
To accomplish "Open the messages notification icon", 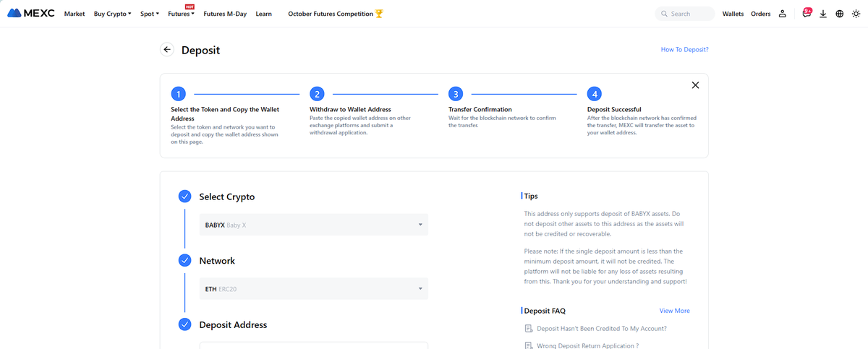I will tap(807, 13).
